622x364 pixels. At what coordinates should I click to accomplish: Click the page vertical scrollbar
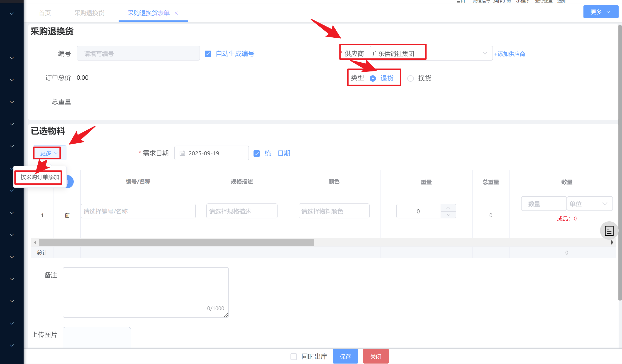[x=620, y=163]
